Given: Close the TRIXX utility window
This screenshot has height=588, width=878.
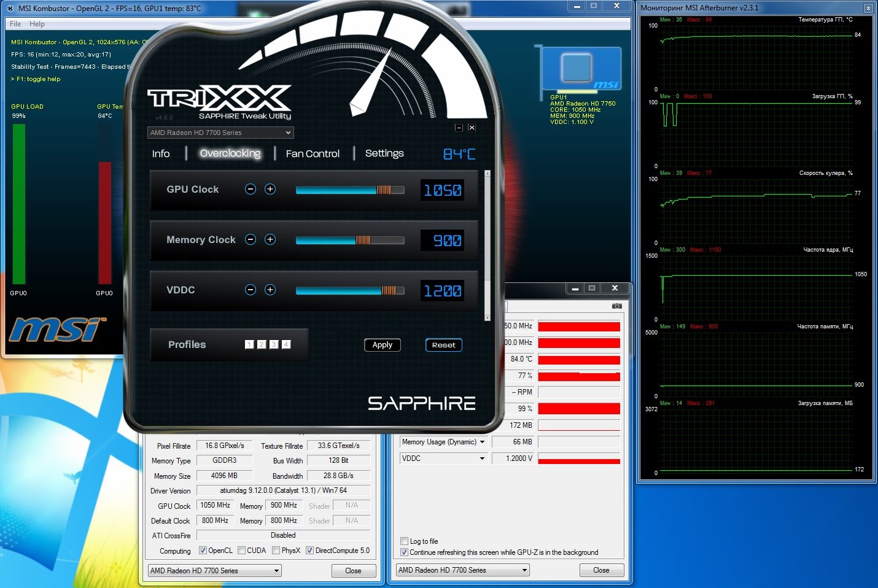Looking at the screenshot, I should tap(472, 128).
